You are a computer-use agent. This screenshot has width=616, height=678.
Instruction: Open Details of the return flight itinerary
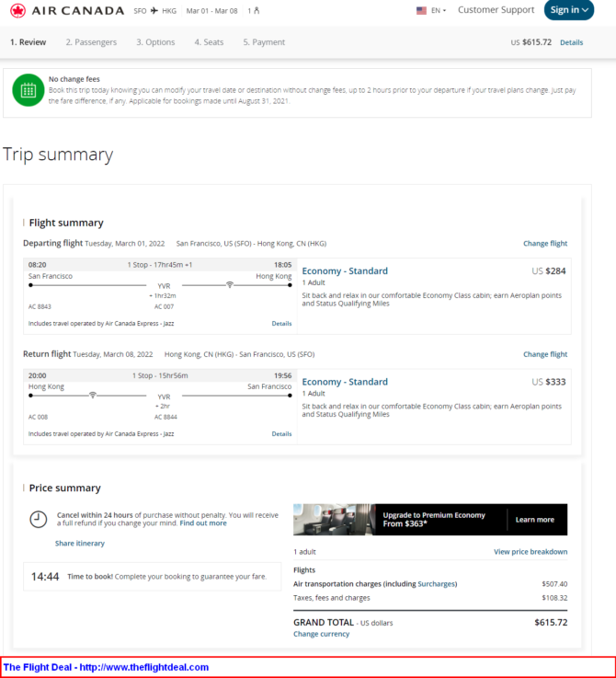click(281, 433)
